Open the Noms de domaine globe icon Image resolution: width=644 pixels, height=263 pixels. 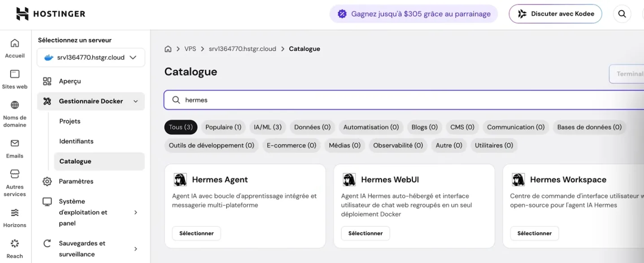tap(15, 105)
